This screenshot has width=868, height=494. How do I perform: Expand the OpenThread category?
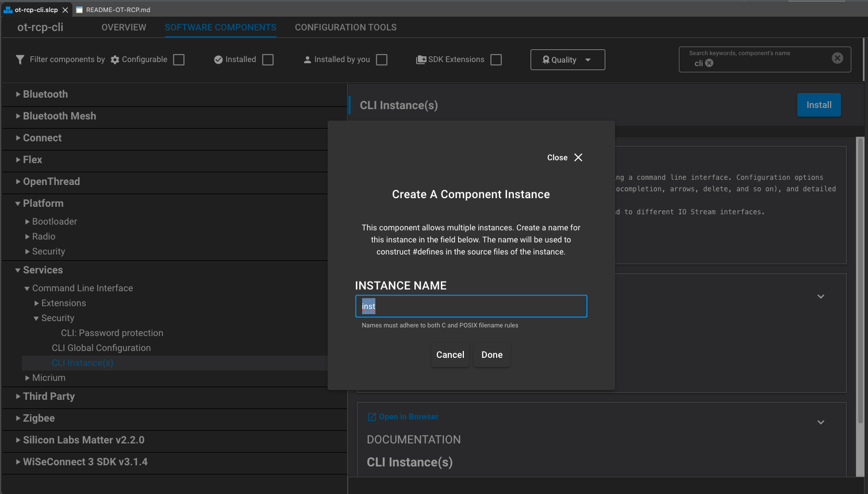click(x=18, y=182)
